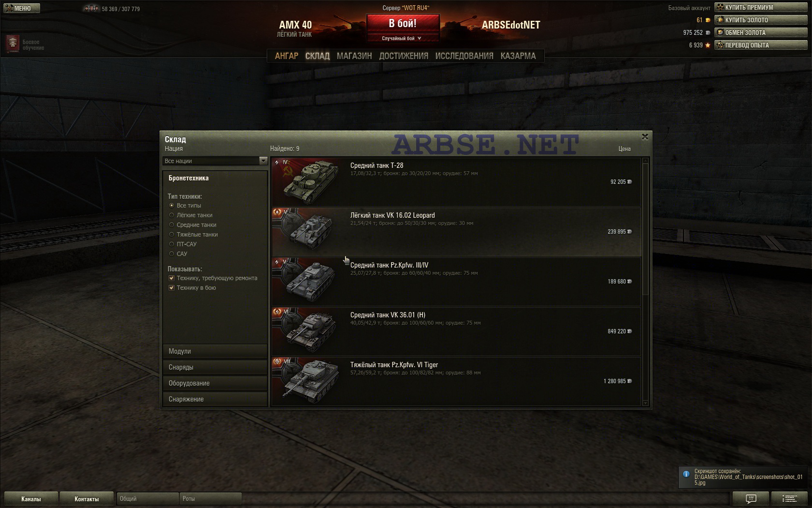This screenshot has width=812, height=508.
Task: Open the notifications list icon at bottom right
Action: pos(790,498)
